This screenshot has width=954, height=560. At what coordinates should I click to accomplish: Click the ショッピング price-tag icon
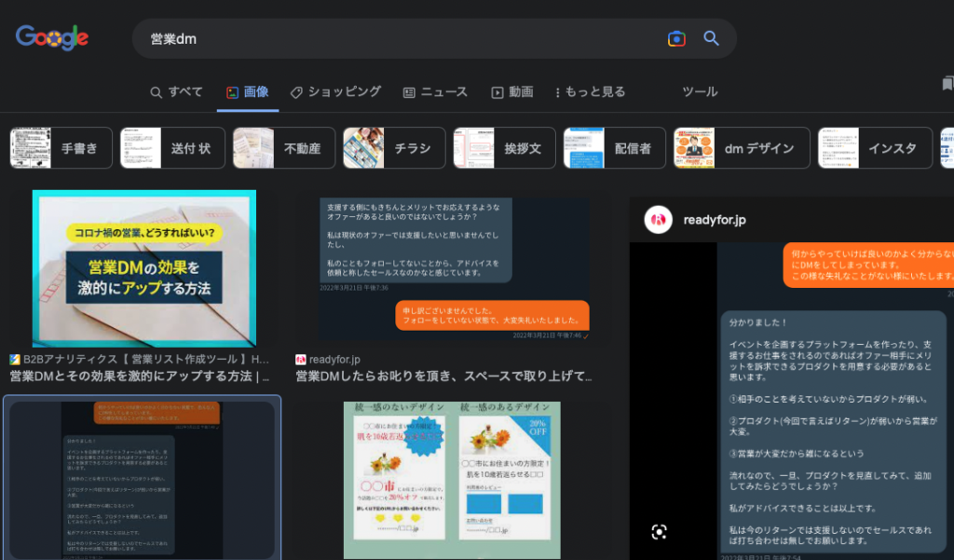tap(295, 91)
